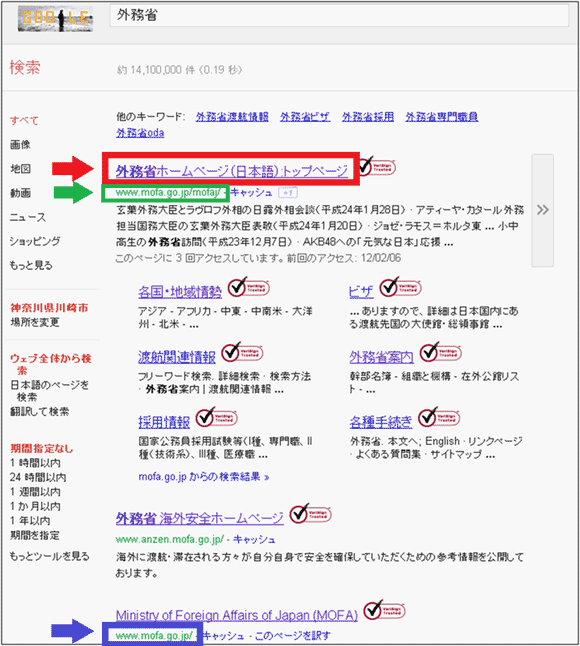
Task: Select the すべて search category
Action: tap(24, 121)
